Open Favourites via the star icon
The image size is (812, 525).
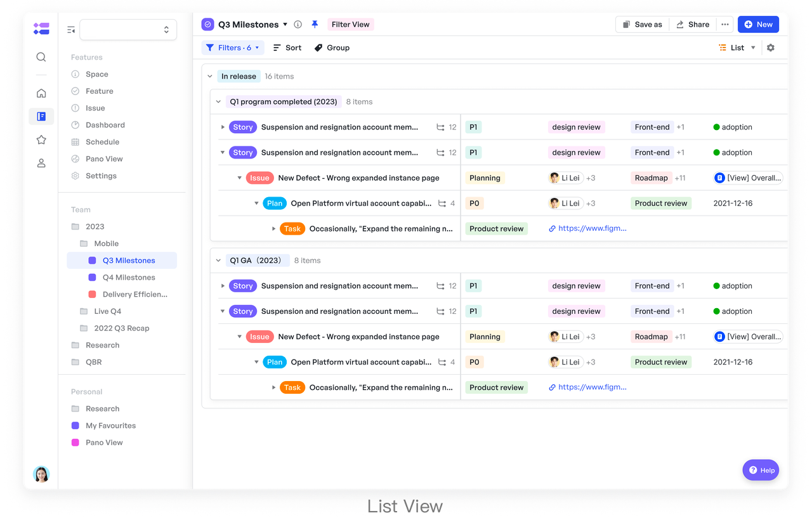tap(41, 139)
